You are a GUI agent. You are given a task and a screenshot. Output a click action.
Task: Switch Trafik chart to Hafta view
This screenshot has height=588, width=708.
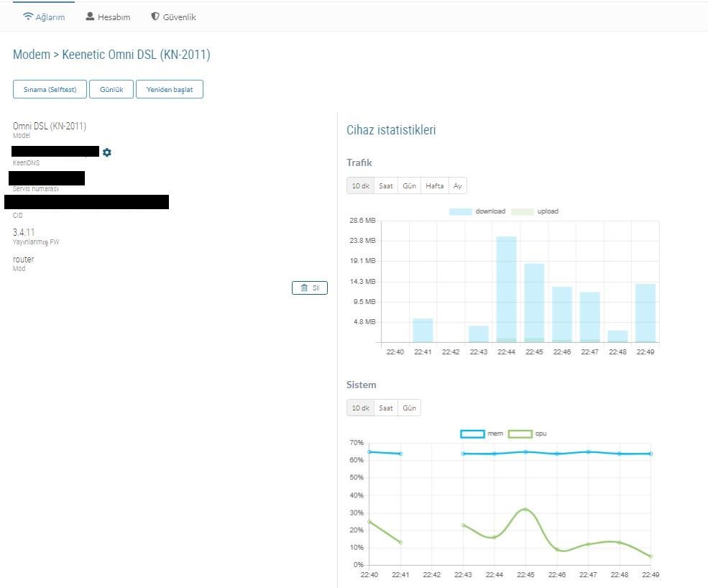click(434, 185)
